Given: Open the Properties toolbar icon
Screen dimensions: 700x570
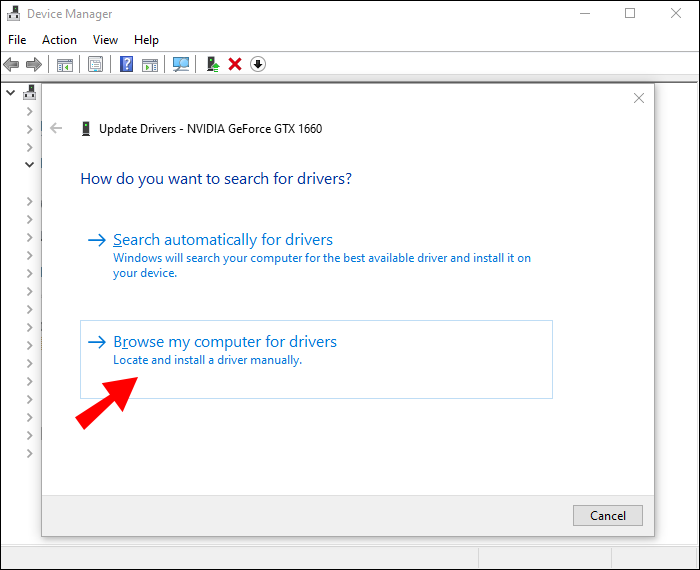Looking at the screenshot, I should coord(96,65).
